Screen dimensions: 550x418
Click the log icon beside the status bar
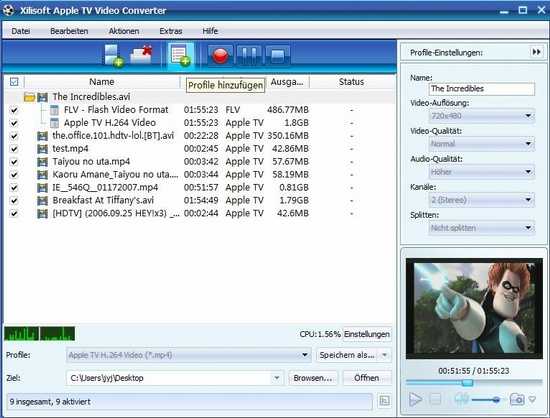coord(384,400)
